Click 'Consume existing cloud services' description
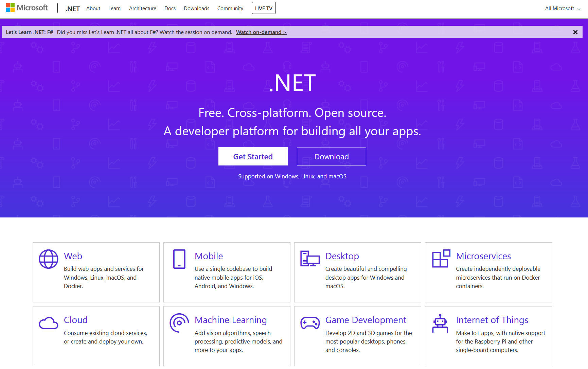Viewport: 588px width, 369px height. coord(105,337)
